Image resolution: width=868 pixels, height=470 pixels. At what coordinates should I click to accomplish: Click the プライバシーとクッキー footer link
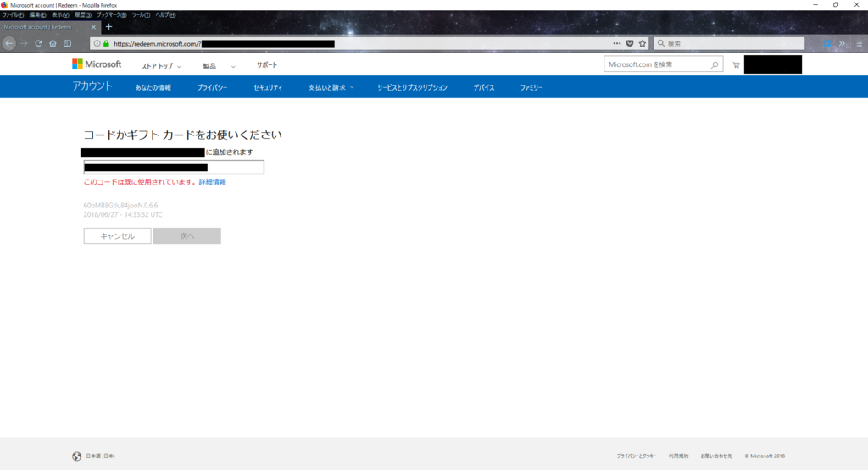coord(637,456)
